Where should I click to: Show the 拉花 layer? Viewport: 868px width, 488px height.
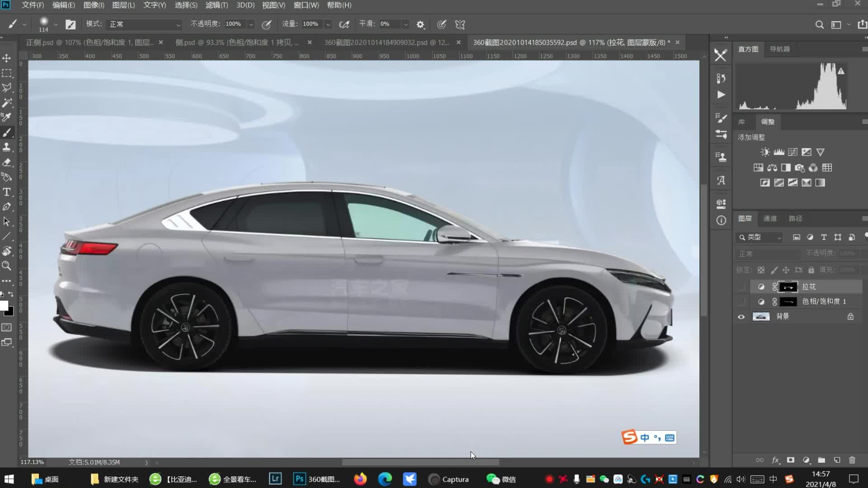point(741,287)
